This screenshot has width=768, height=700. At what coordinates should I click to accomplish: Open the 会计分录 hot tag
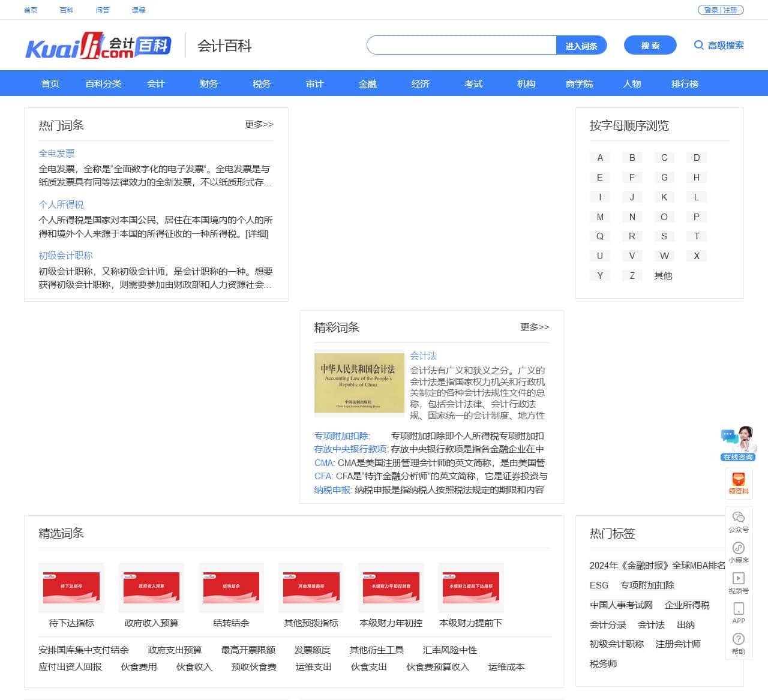pyautogui.click(x=608, y=624)
